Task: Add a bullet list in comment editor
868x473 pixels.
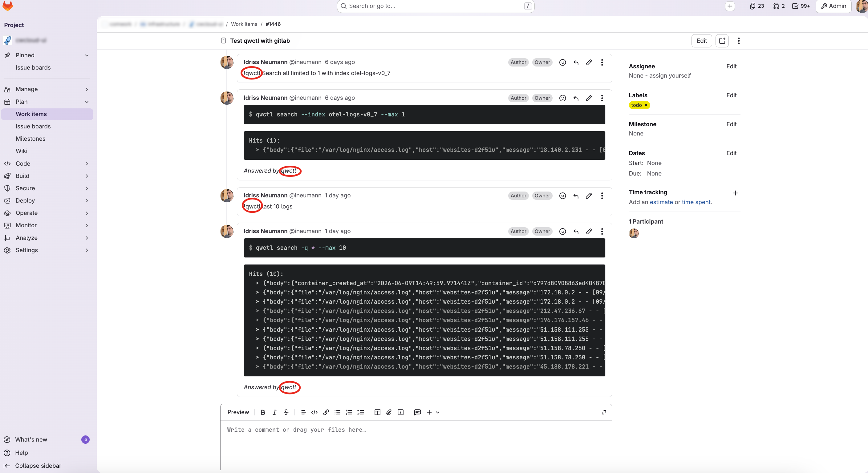Action: pyautogui.click(x=337, y=412)
